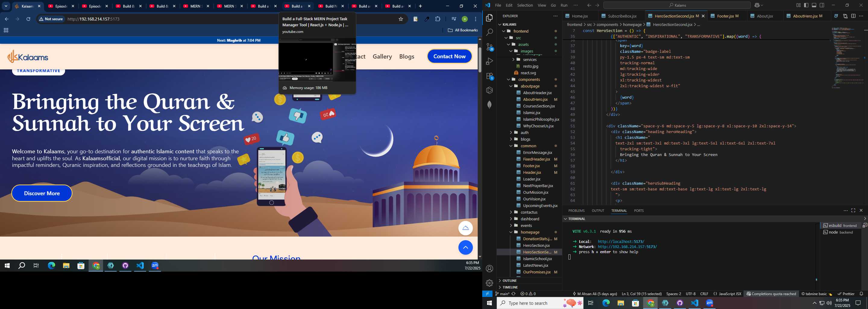Viewport: 868px width, 309px height.
Task: Click the Prettier status bar button
Action: 846,294
